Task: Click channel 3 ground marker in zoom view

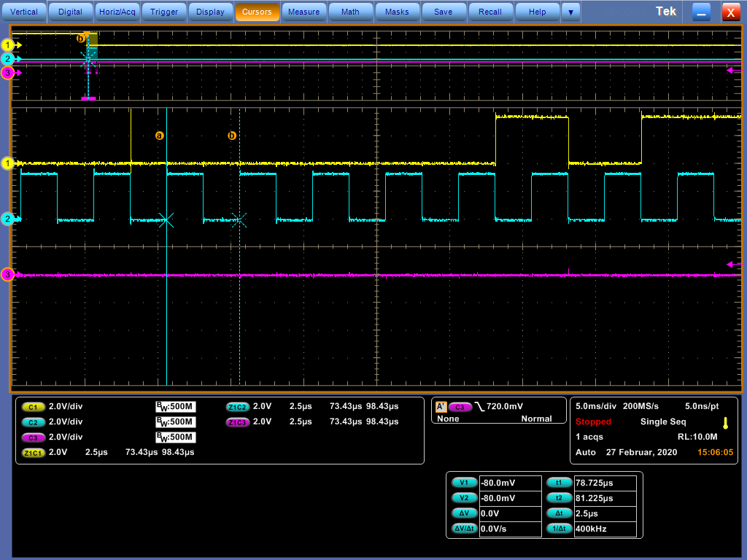Action: coord(8,275)
